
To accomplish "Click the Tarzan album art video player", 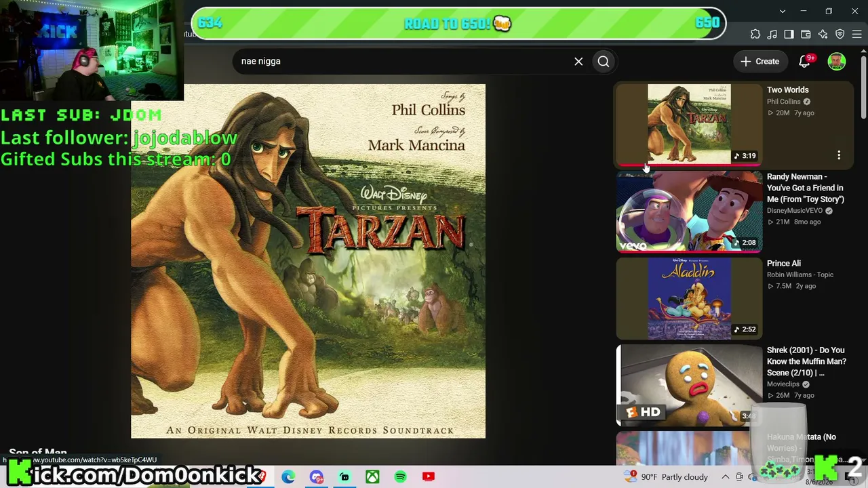I will click(309, 261).
